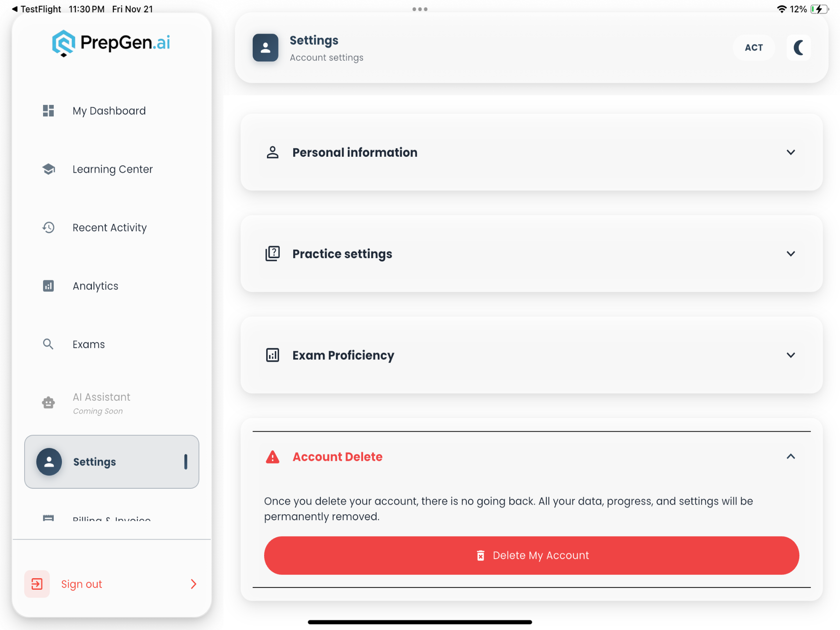Click the Settings avatar icon in sidebar
840x630 pixels.
point(49,462)
